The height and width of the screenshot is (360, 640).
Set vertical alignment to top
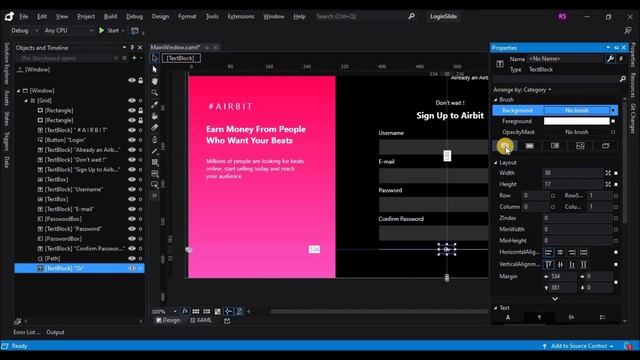click(x=549, y=264)
